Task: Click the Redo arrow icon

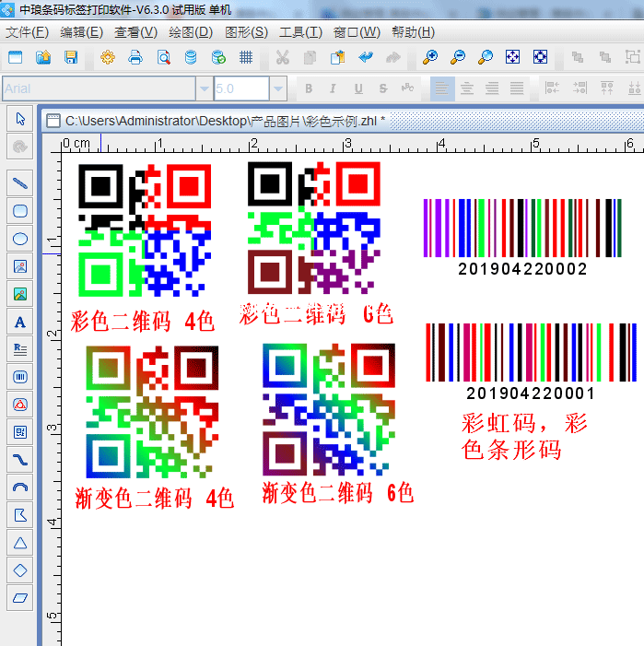Action: click(393, 57)
